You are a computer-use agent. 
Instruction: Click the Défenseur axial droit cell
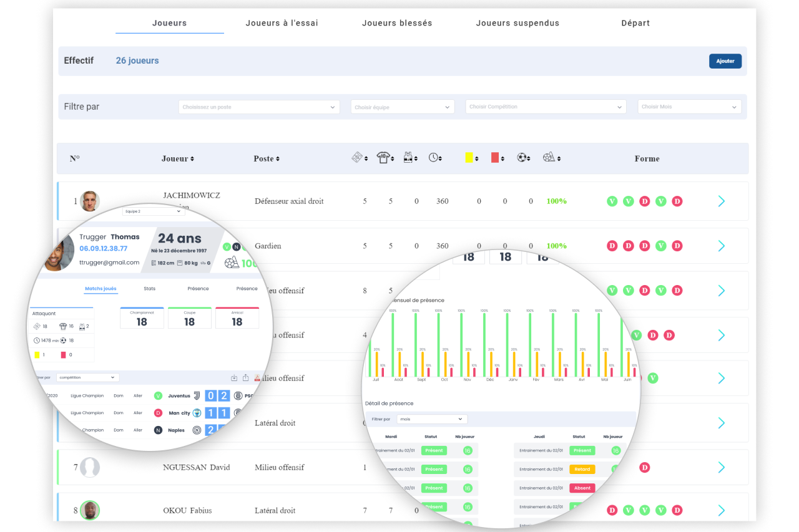[289, 201]
